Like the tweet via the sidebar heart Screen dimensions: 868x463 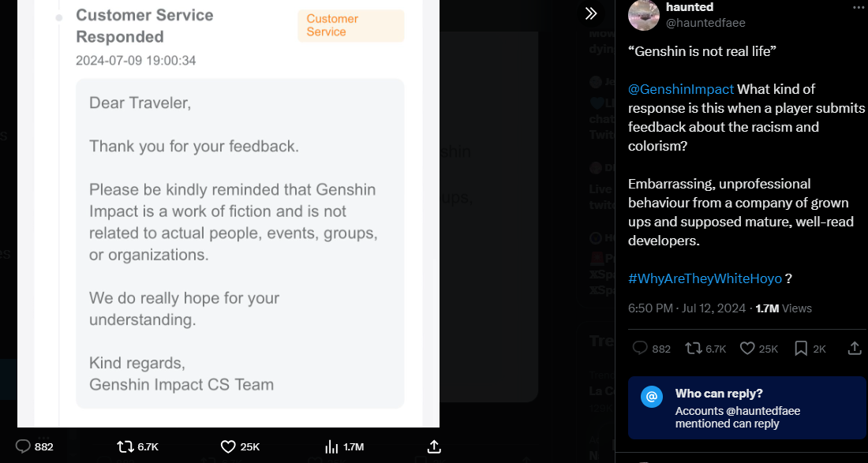tap(747, 348)
